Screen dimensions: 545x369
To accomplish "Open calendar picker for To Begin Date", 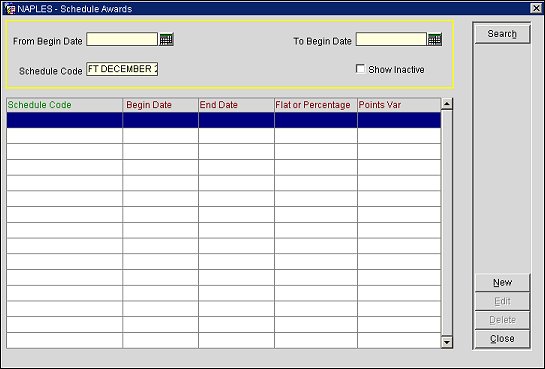I will click(x=435, y=40).
